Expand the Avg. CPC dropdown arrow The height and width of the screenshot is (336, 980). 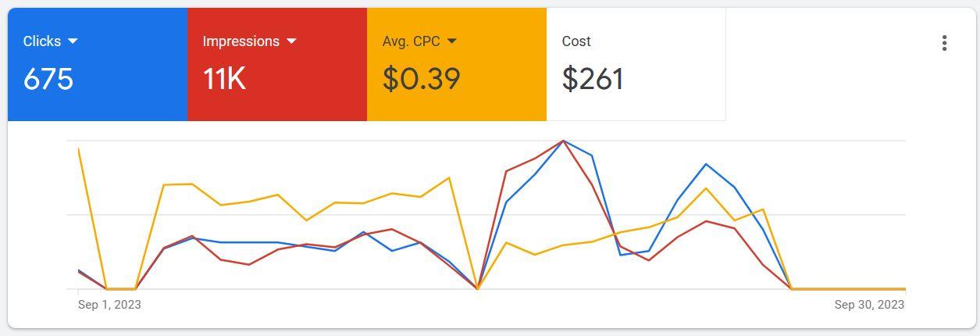point(451,41)
